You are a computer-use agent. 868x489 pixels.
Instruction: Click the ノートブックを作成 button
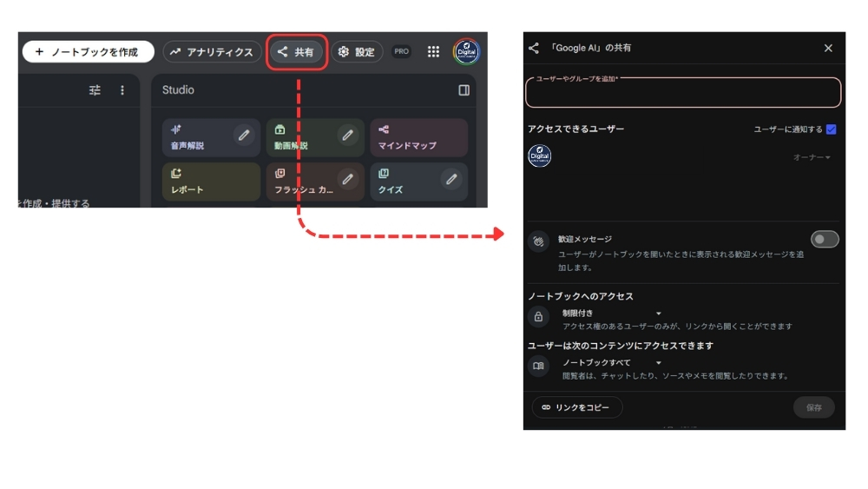(x=88, y=51)
